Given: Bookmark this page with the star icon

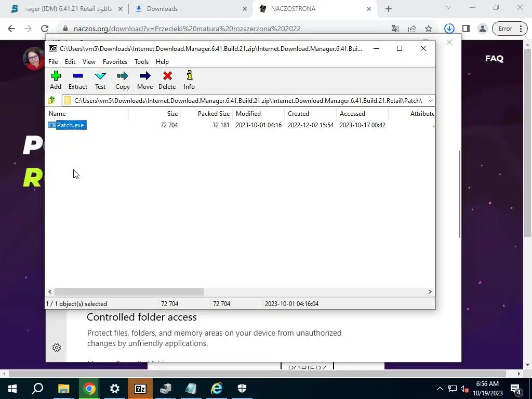Looking at the screenshot, I should 429,29.
